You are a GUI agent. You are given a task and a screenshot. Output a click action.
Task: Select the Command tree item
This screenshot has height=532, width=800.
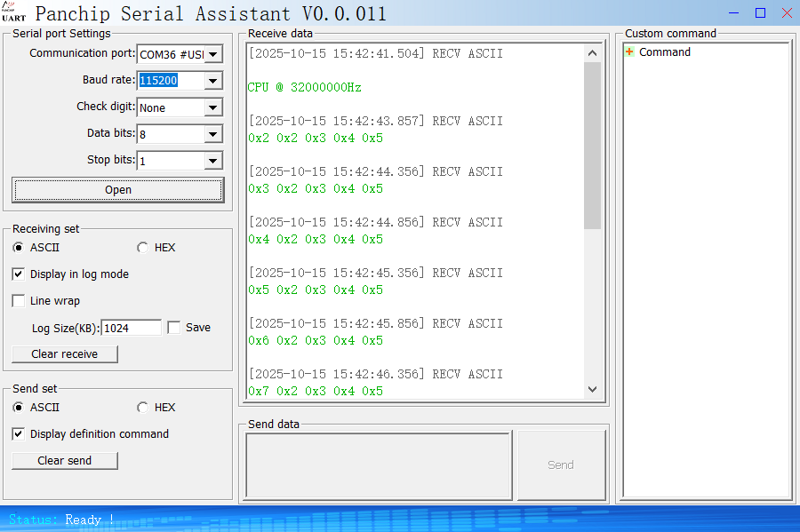(664, 52)
